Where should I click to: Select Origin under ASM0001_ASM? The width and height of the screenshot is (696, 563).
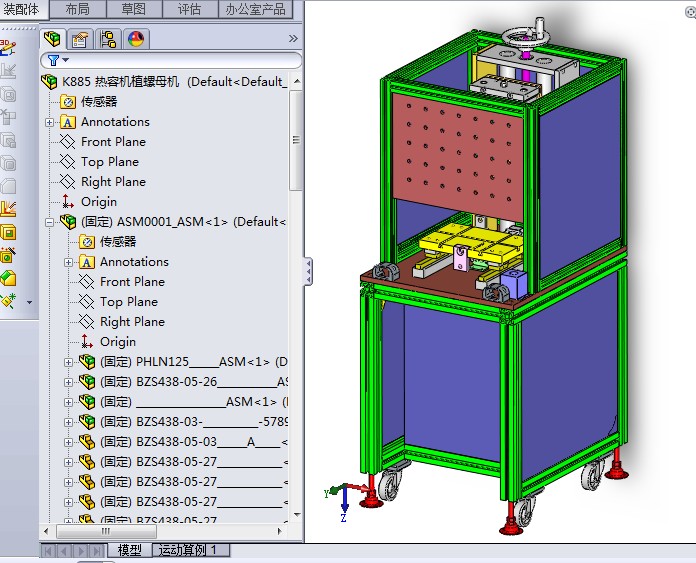[x=118, y=341]
